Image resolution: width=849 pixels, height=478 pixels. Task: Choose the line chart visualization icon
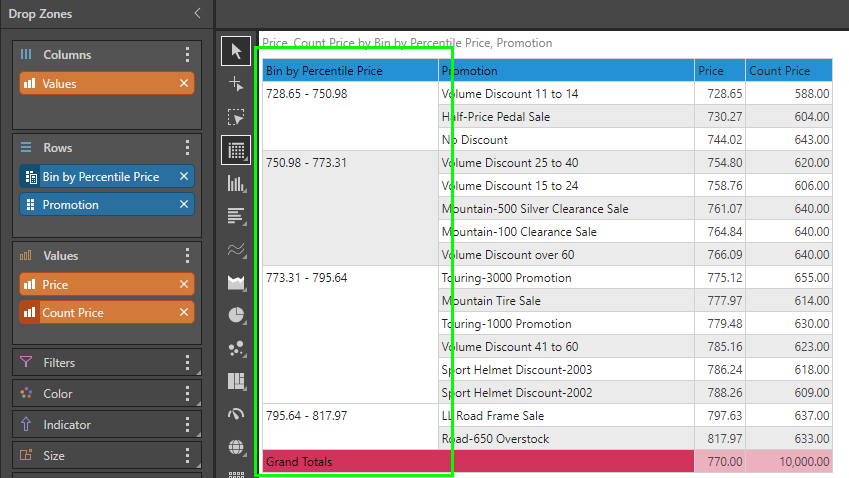tap(236, 249)
